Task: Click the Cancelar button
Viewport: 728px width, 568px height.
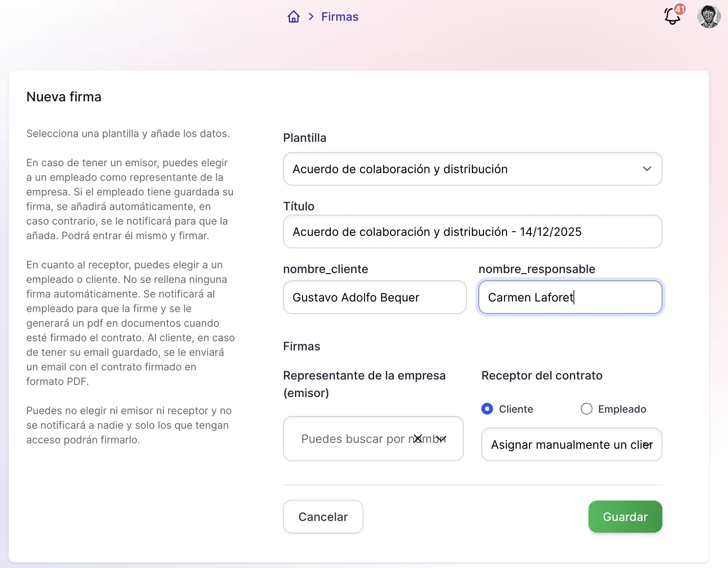Action: 323,517
